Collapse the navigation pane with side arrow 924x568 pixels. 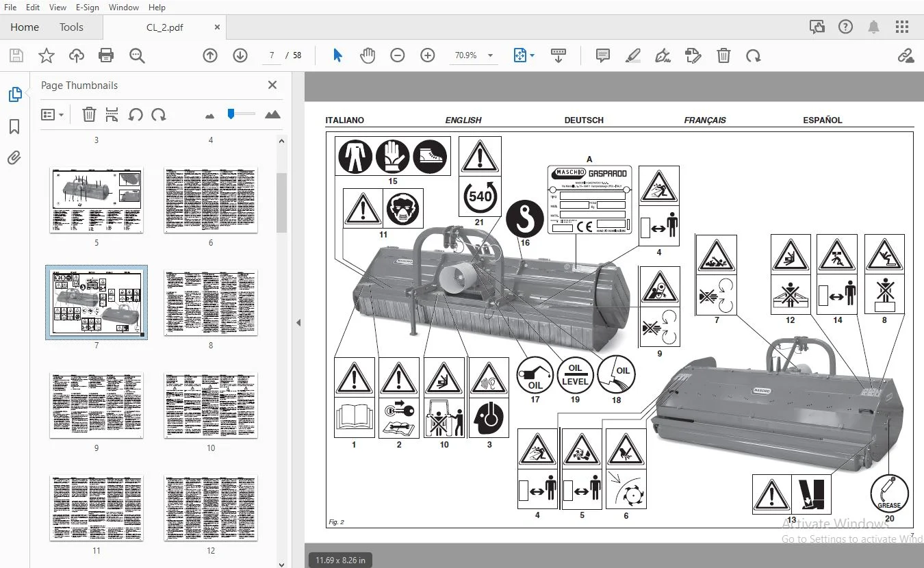[298, 322]
